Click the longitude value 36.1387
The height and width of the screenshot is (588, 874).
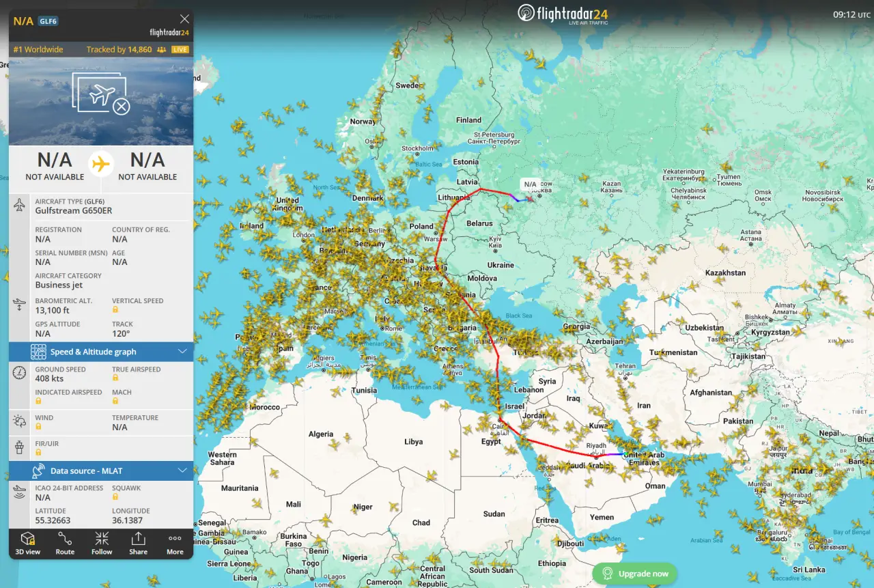[128, 521]
